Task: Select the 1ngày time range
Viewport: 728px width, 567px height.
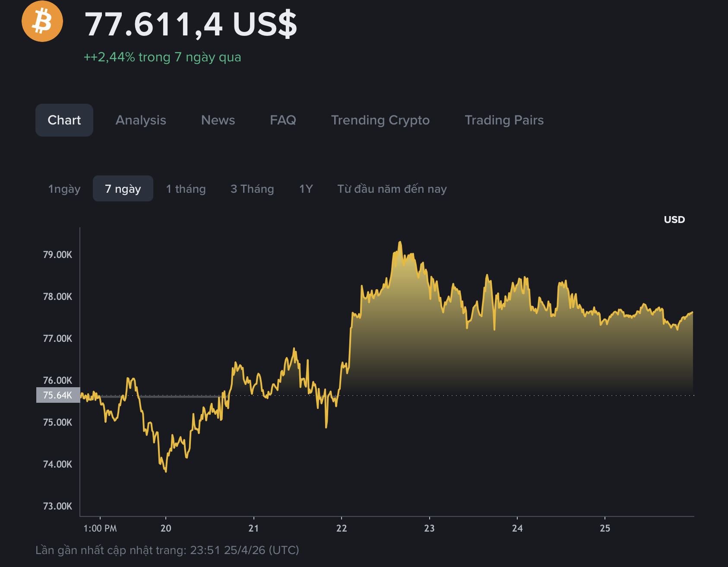Action: [x=64, y=188]
